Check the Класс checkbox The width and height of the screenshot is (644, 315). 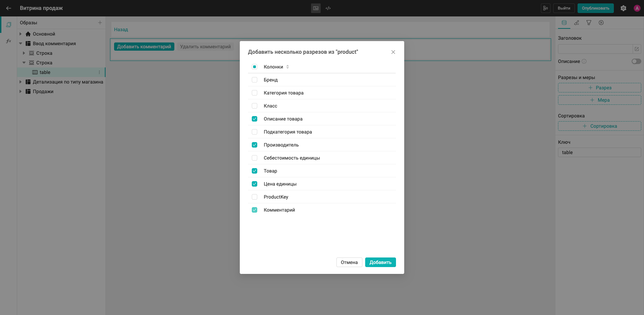click(255, 106)
